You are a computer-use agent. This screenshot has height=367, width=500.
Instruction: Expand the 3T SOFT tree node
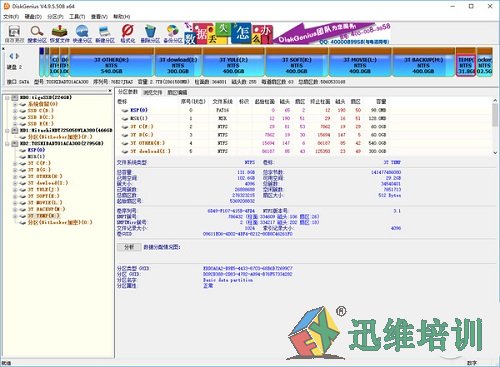[x=15, y=196]
